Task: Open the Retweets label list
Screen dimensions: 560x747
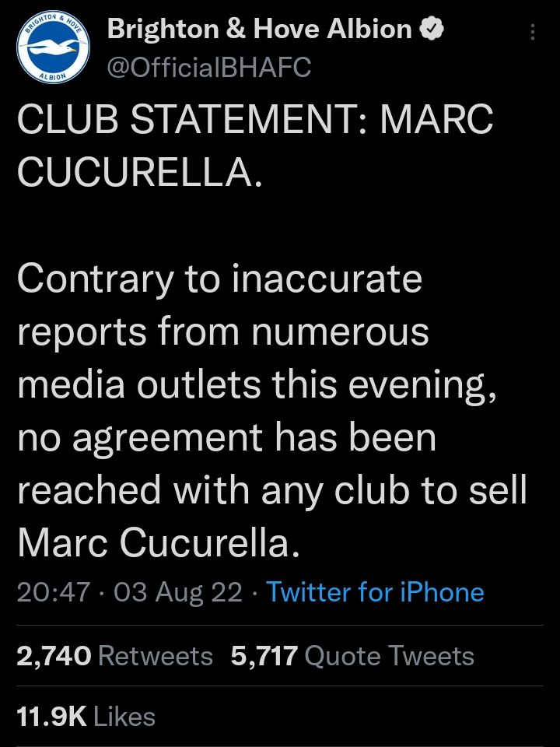Action: pyautogui.click(x=156, y=656)
